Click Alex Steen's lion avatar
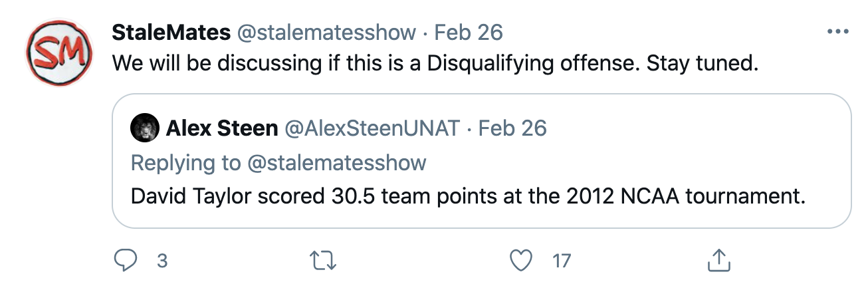The width and height of the screenshot is (868, 290). point(144,128)
